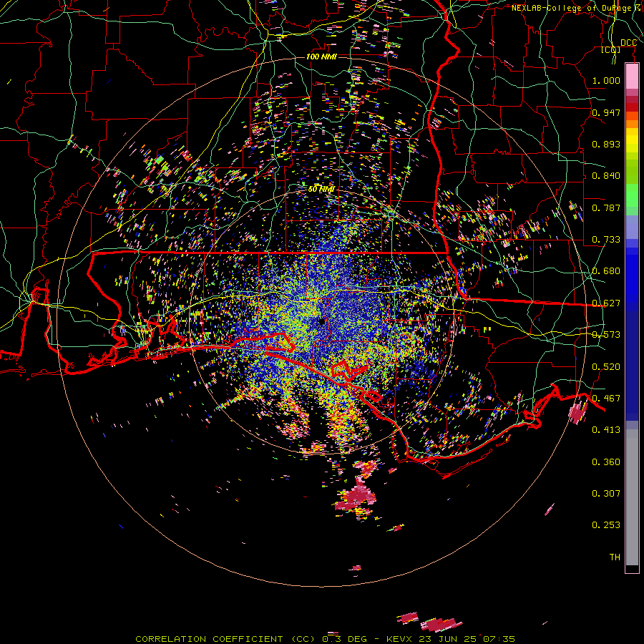Select the 0.787 scale value
Screen dimensions: 644x644
coord(606,208)
